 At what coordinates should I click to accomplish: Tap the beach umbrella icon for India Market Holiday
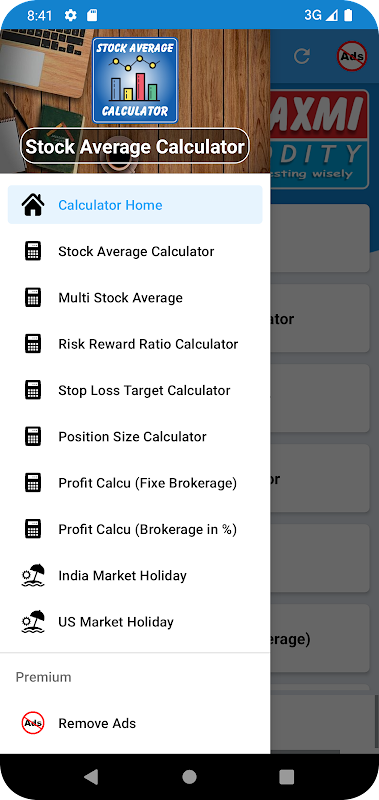coord(33,576)
